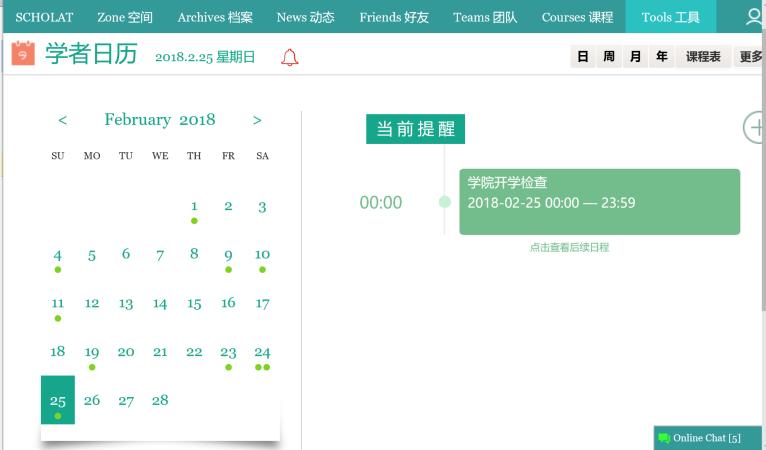Click the 学者日历 page title

coord(91,54)
